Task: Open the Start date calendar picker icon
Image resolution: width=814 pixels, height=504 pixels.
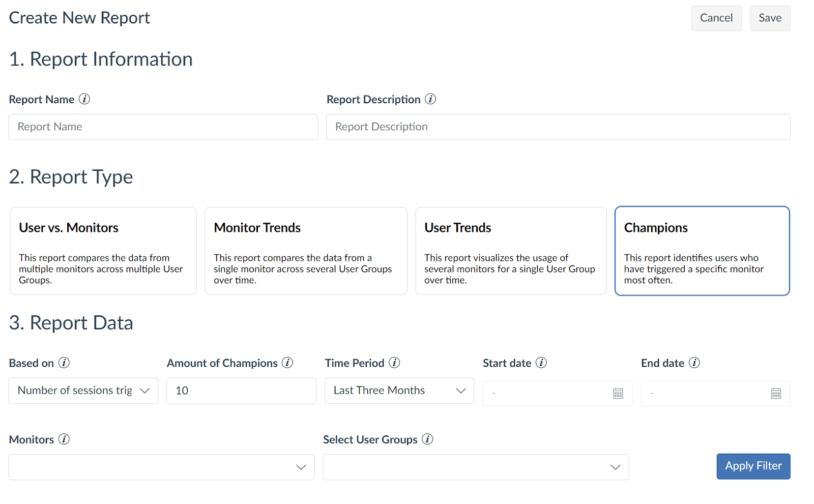Action: click(x=618, y=393)
